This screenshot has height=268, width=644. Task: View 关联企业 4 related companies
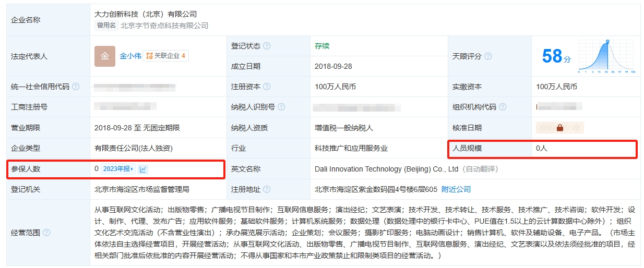165,56
